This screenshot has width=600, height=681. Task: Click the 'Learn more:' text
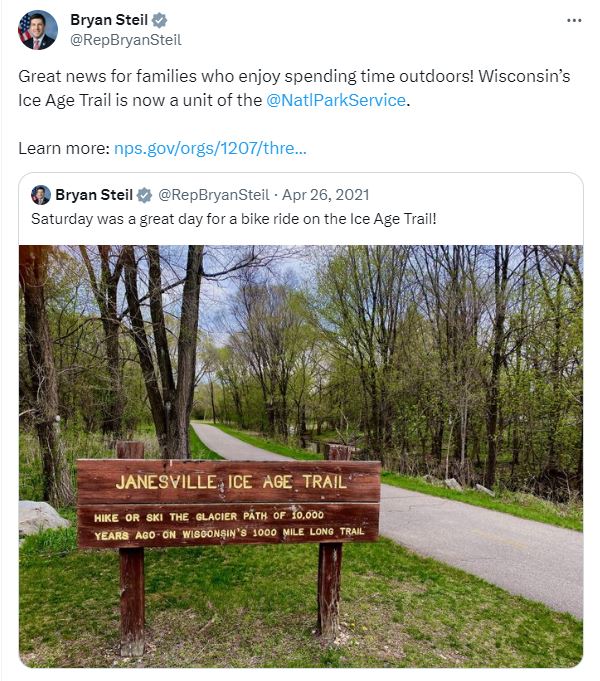point(63,148)
